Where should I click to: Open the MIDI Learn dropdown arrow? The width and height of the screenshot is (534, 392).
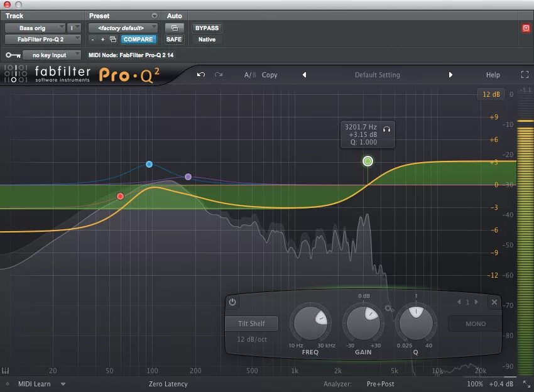(x=63, y=384)
